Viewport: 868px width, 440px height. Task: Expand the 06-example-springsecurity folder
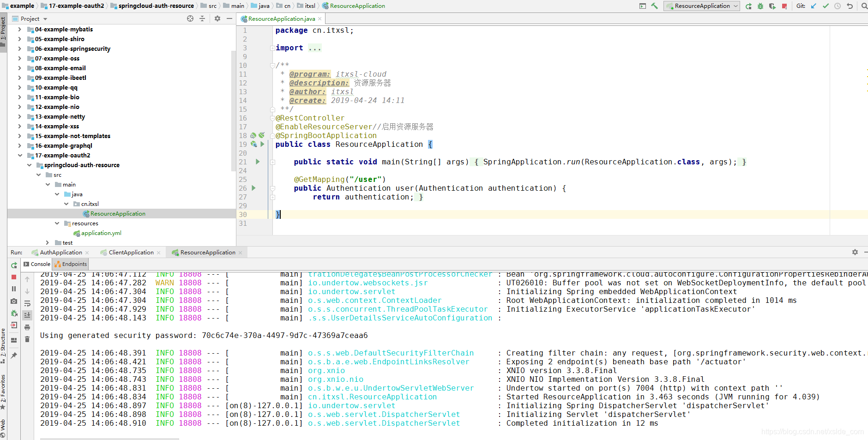(19, 48)
